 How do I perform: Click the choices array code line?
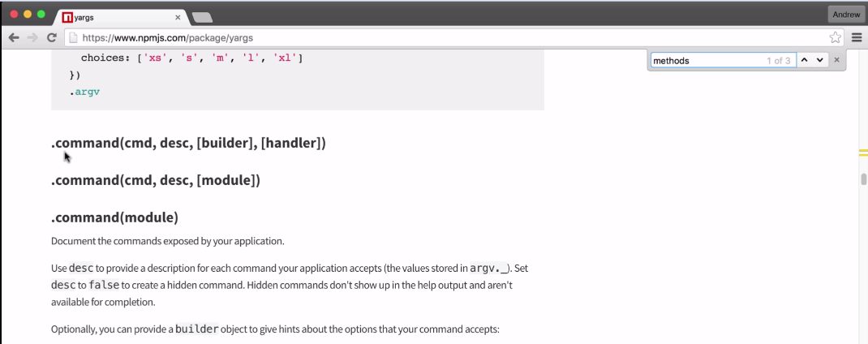coord(191,58)
